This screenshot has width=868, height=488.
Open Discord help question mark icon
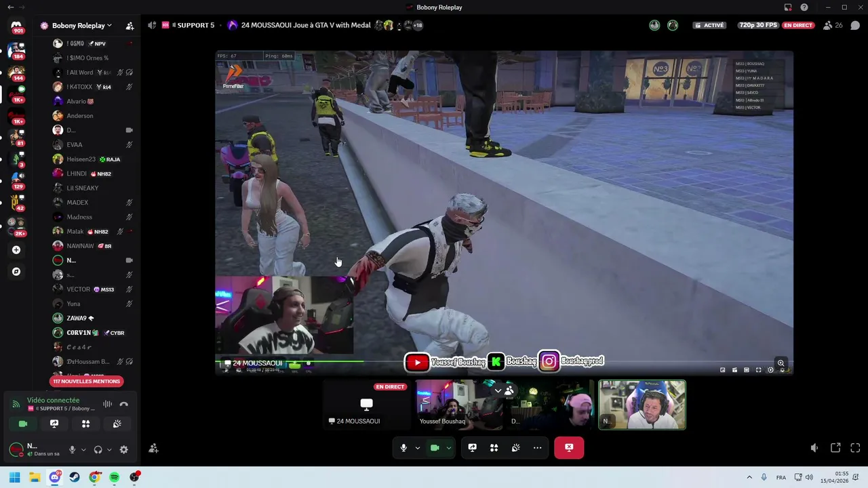[804, 7]
